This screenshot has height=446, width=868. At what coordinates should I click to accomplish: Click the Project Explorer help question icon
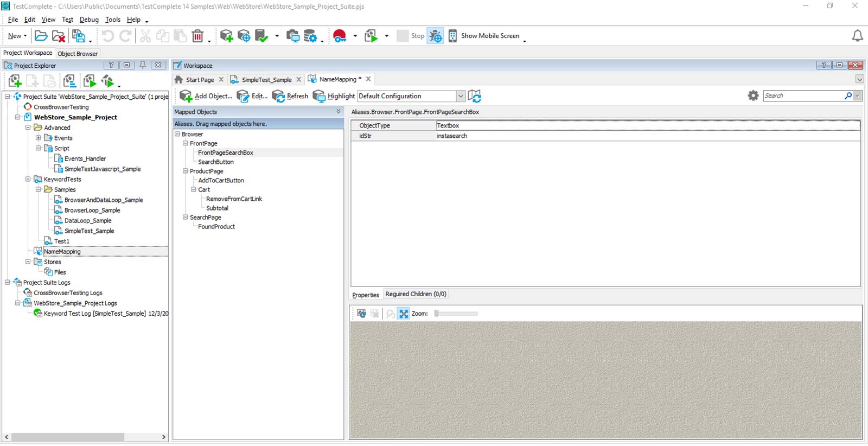pos(111,65)
